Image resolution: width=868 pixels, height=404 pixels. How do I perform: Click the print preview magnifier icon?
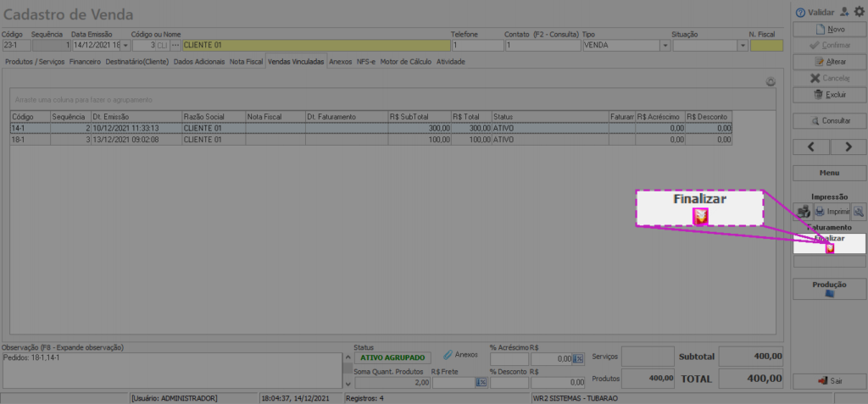[x=858, y=211]
